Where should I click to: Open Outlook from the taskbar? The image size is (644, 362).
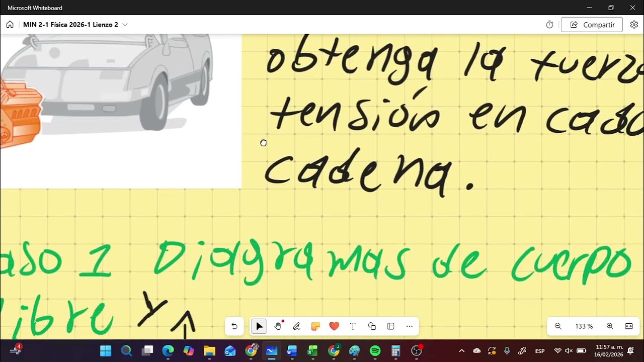(230, 351)
